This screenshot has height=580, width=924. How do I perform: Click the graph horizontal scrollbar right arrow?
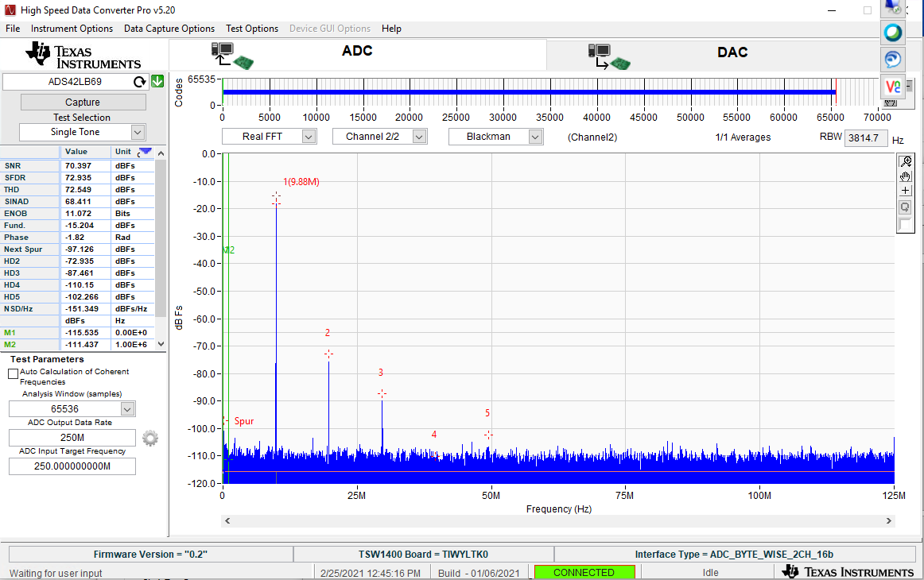coord(889,520)
